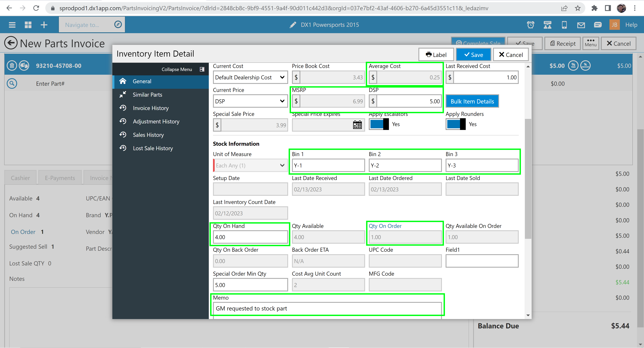The width and height of the screenshot is (644, 348).
Task: Click the Label print button
Action: pos(436,55)
